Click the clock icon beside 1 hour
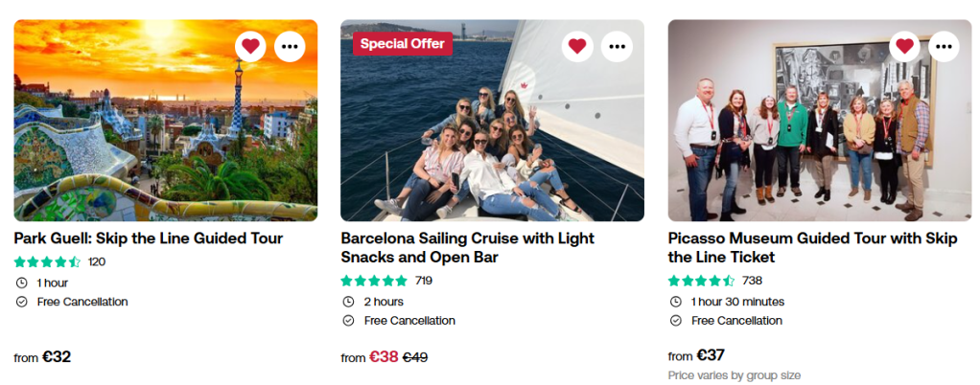 pos(21,283)
